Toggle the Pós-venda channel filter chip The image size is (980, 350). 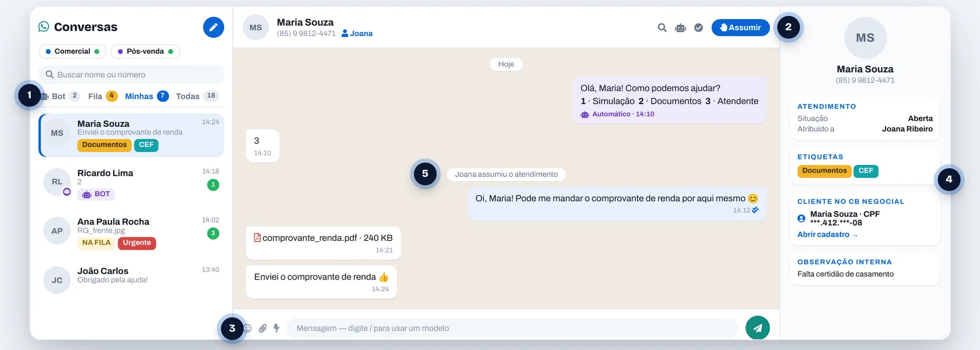[145, 51]
